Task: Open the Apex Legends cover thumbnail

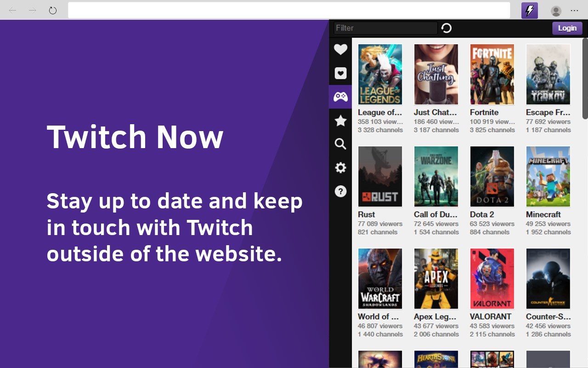Action: pos(436,279)
